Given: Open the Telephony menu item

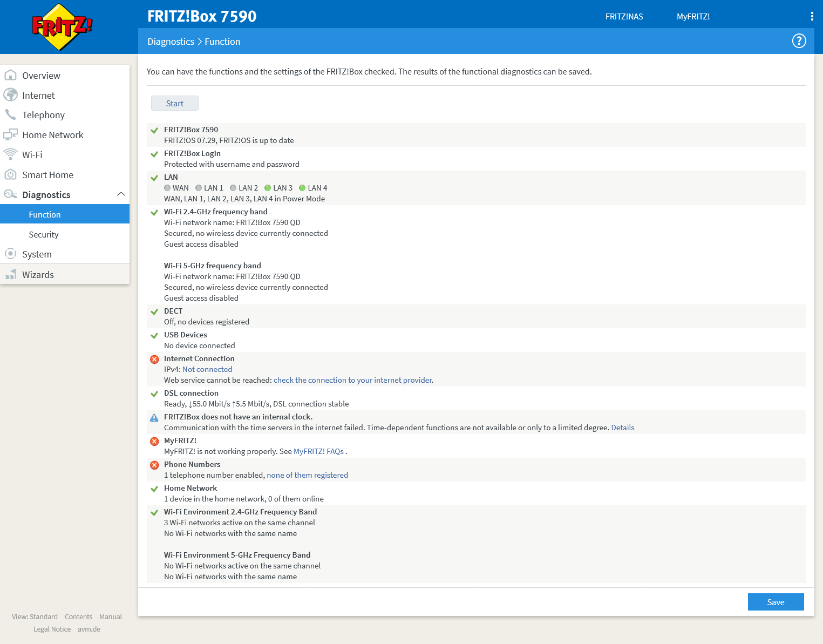Looking at the screenshot, I should [x=65, y=114].
